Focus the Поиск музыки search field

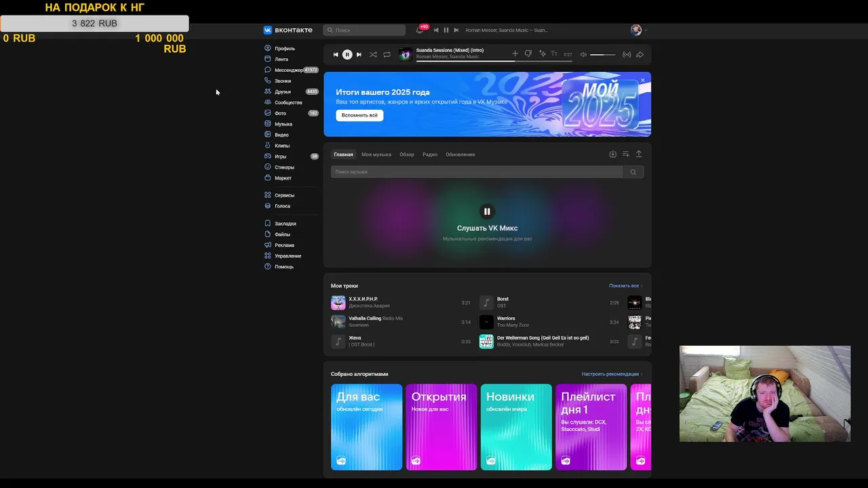[477, 172]
